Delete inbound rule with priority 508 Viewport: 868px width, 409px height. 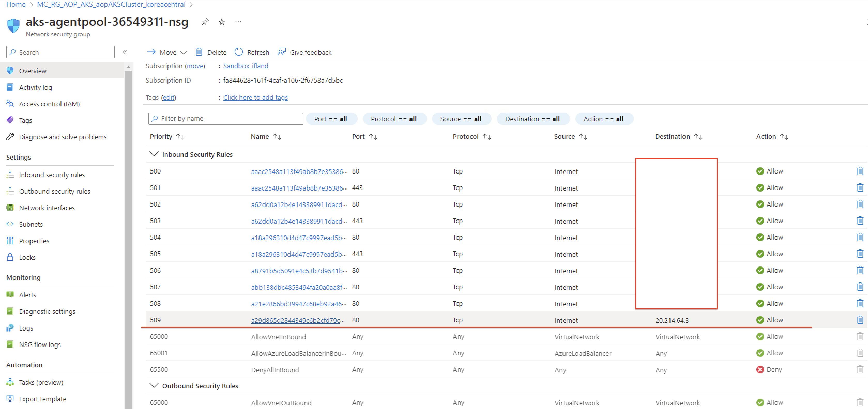[860, 303]
